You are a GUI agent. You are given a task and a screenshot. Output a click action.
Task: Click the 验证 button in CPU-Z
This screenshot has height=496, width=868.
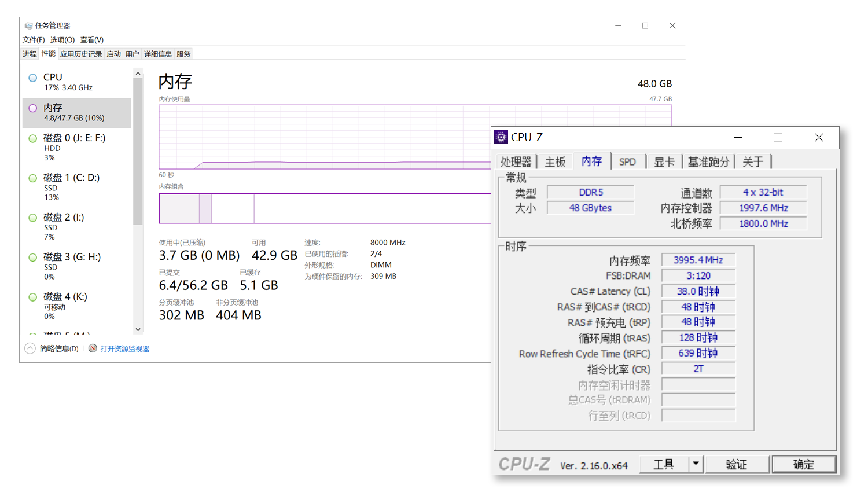(x=736, y=464)
